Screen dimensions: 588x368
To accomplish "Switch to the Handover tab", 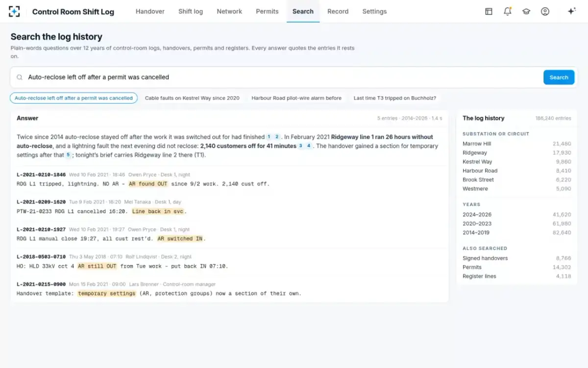I will [x=150, y=11].
